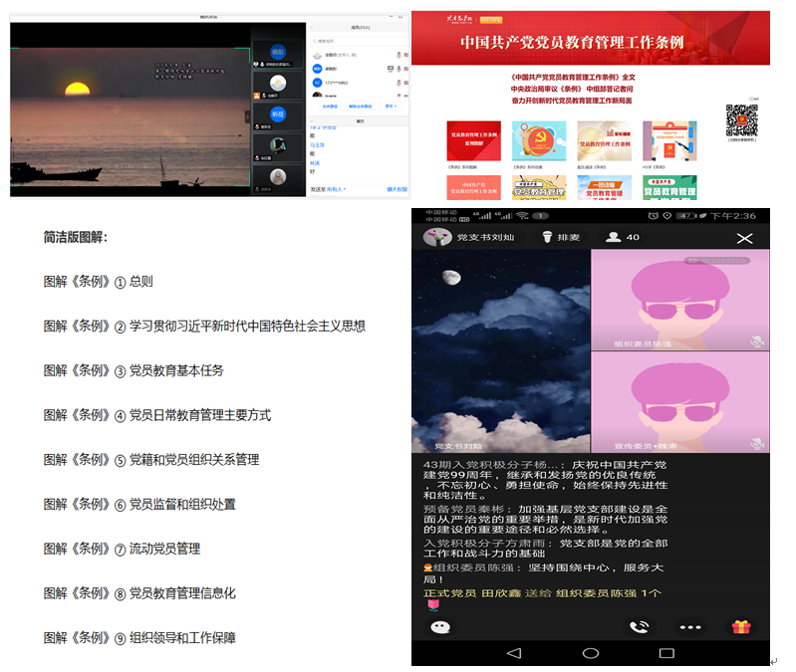Image resolution: width=796 pixels, height=672 pixels.
Task: Tap muted mic icon on 组织委员陈强 tile
Action: [757, 342]
